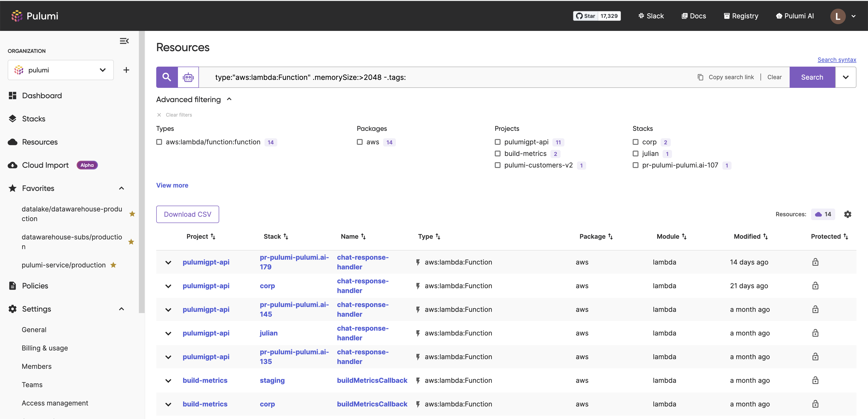
Task: Click Download CSV button
Action: tap(187, 214)
